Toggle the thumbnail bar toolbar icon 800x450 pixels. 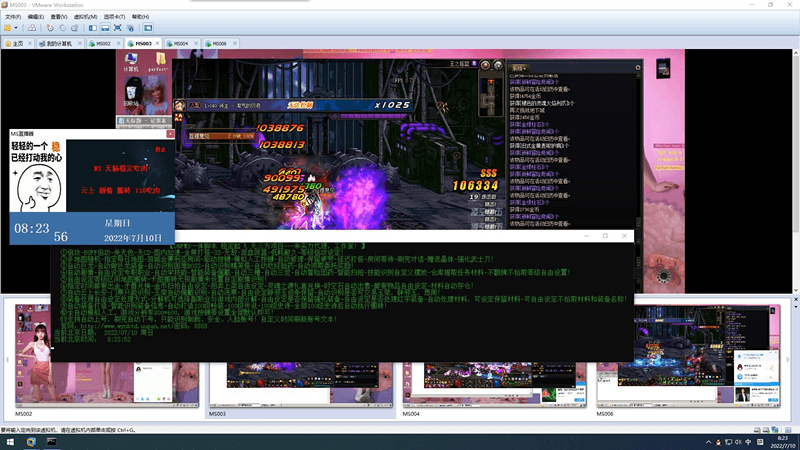pyautogui.click(x=105, y=28)
